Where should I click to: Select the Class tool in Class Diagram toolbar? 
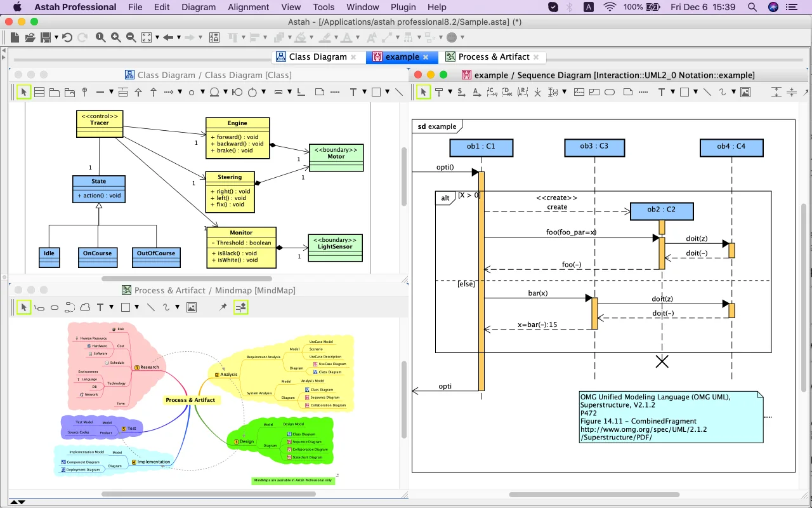tap(39, 92)
